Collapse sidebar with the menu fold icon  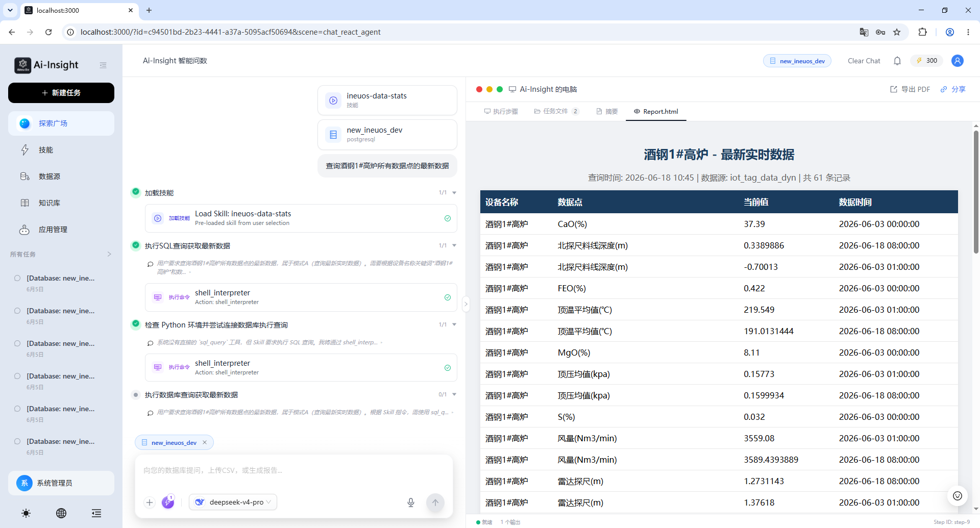click(x=103, y=65)
